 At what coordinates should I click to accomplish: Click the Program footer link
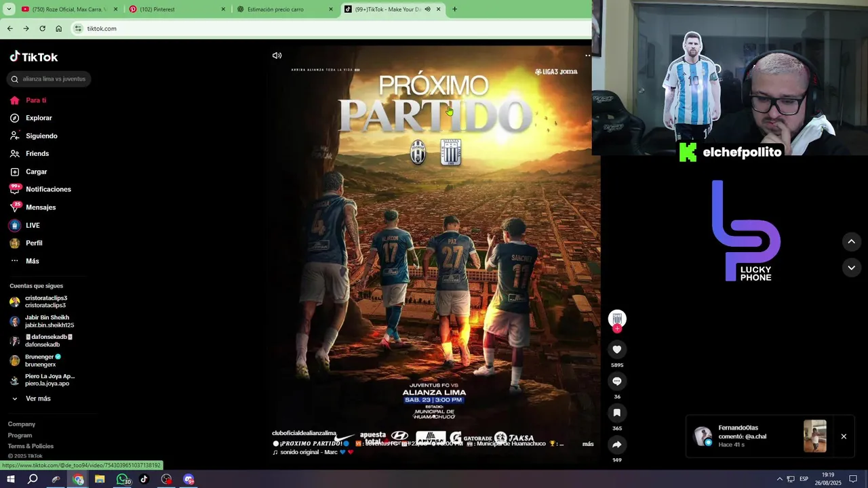pyautogui.click(x=20, y=435)
